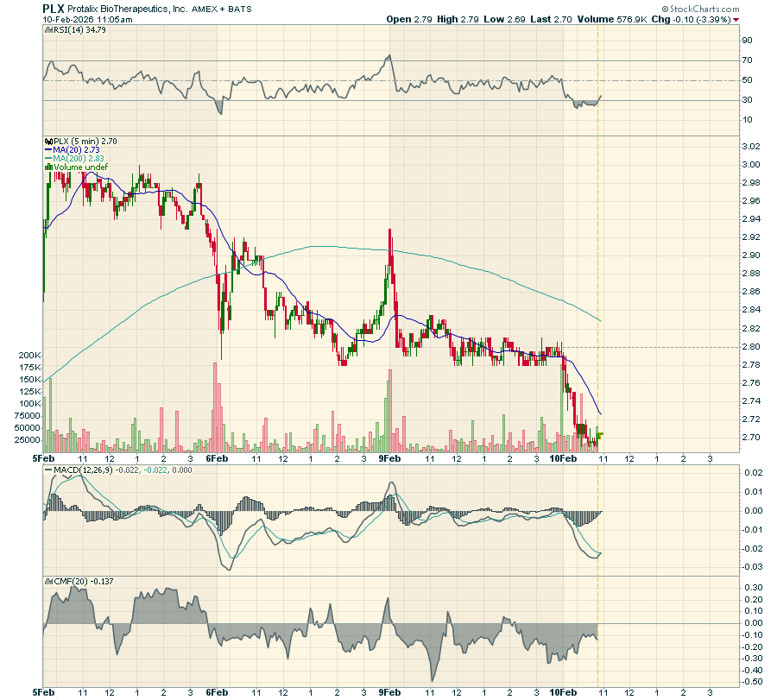Click the PLX ticker symbol title
The width and height of the screenshot is (777, 700).
(x=53, y=9)
